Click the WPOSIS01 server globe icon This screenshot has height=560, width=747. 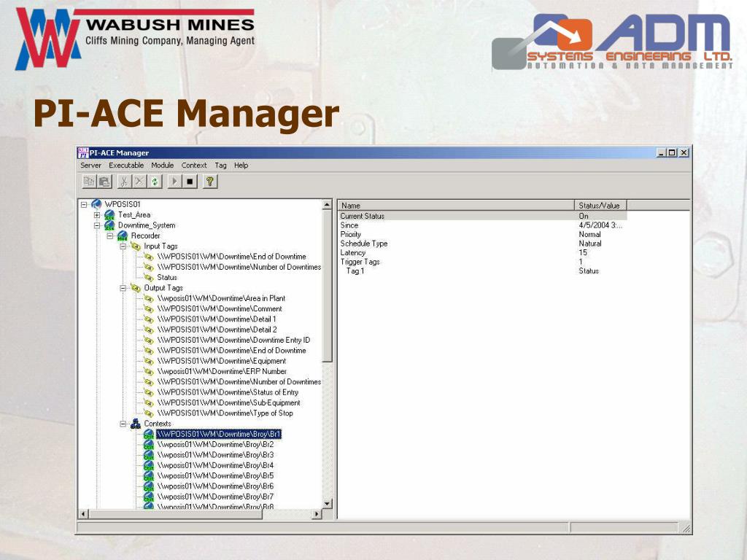tap(97, 204)
